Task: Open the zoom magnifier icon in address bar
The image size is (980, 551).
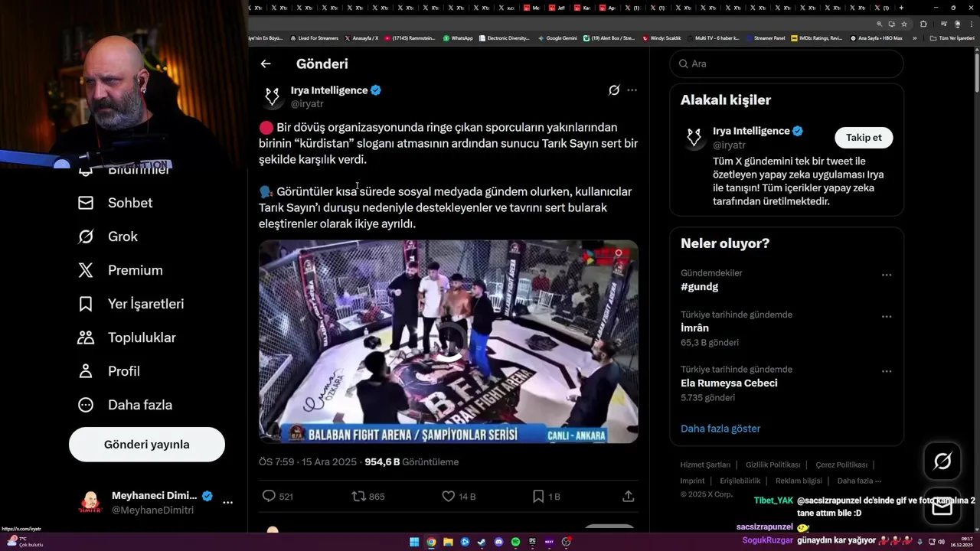Action: [x=880, y=24]
